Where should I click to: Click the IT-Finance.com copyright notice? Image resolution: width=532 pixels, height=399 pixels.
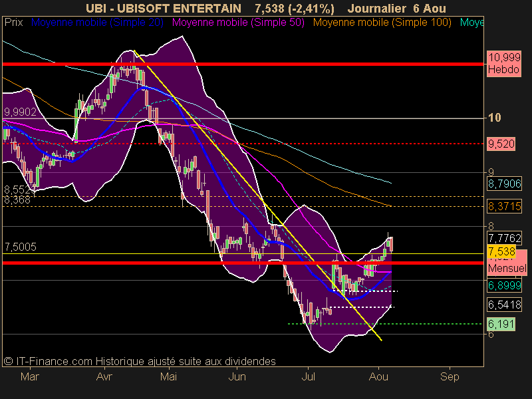(x=140, y=361)
